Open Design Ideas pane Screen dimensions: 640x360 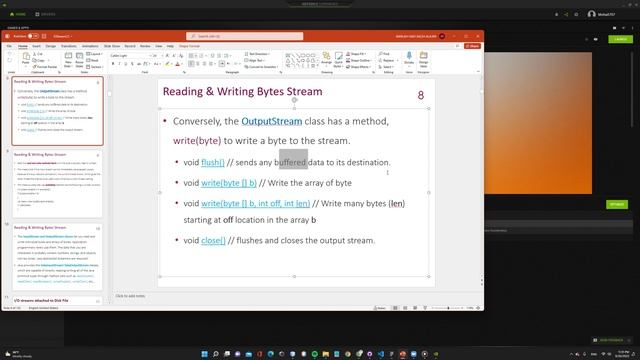[x=424, y=59]
